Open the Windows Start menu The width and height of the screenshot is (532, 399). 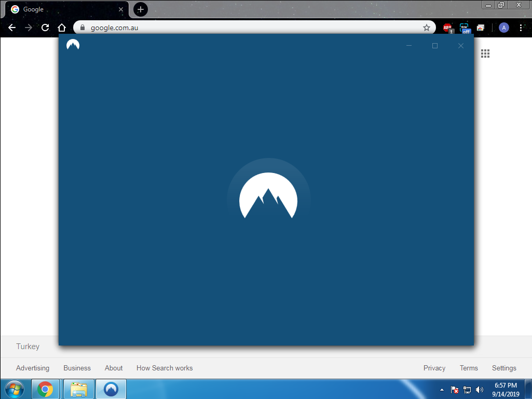tap(14, 389)
